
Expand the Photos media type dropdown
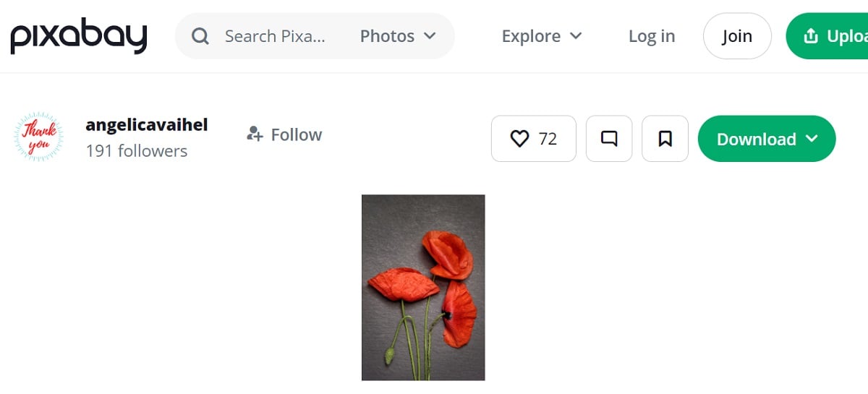398,36
